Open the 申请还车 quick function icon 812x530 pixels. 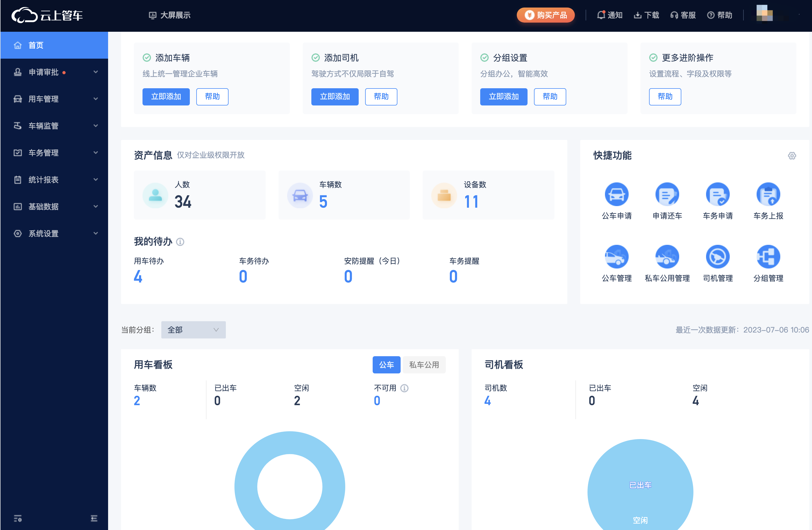(667, 194)
